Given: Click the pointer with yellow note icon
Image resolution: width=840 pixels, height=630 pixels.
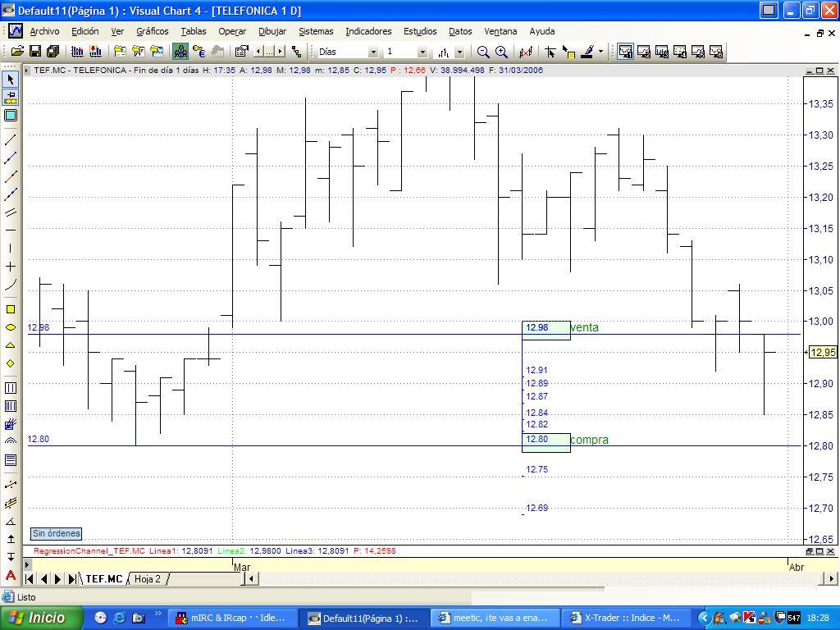Looking at the screenshot, I should pyautogui.click(x=568, y=52).
